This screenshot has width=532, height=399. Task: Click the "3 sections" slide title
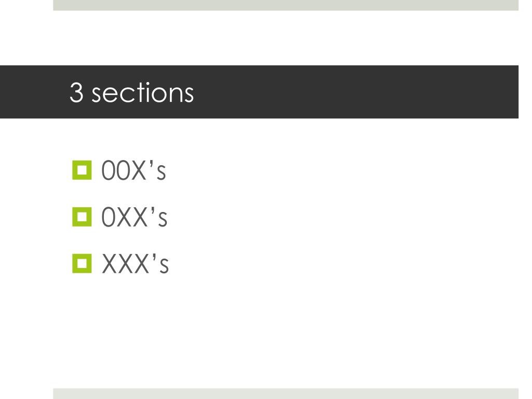coord(131,92)
